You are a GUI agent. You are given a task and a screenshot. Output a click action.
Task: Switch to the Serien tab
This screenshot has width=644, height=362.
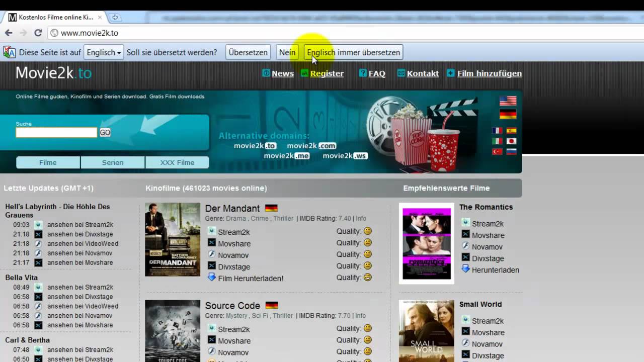click(x=113, y=162)
